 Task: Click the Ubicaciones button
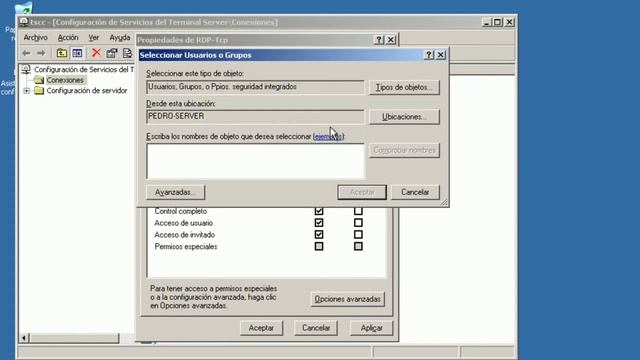pos(404,117)
